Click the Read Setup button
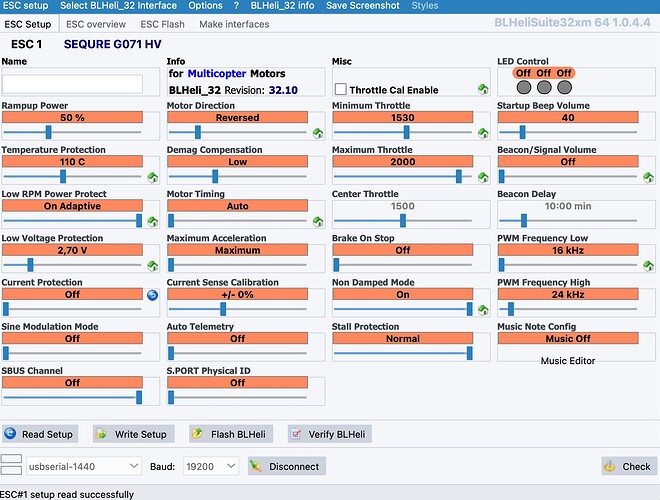This screenshot has height=500, width=660. (x=40, y=434)
